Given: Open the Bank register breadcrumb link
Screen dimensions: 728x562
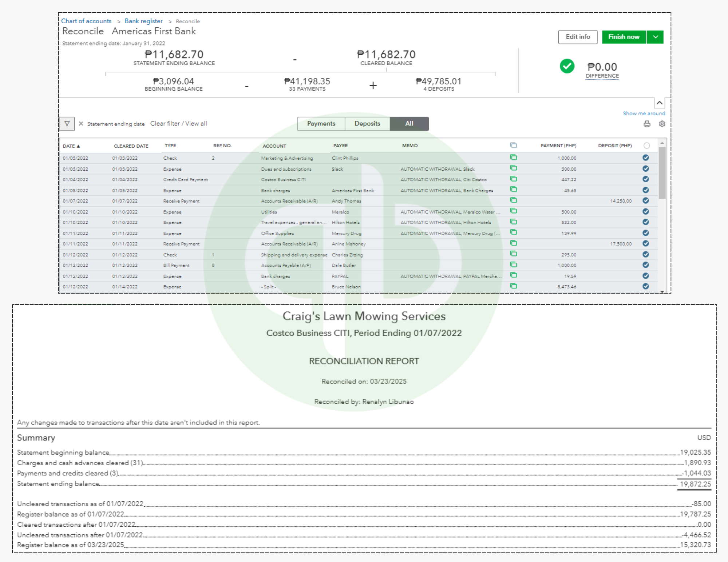Looking at the screenshot, I should [143, 21].
